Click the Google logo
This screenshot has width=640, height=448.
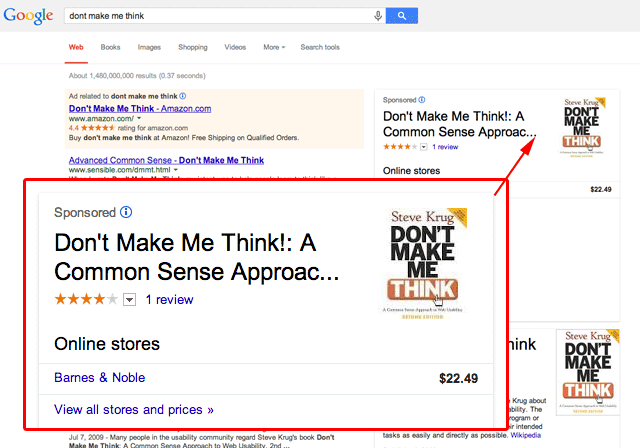[28, 16]
